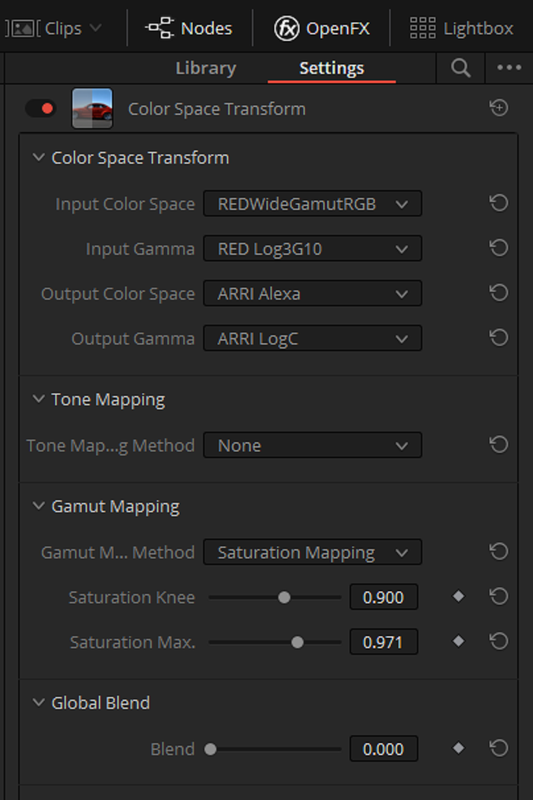Screen dimensions: 533x800
Task: Collapse the Tone Mapping section
Action: pyautogui.click(x=39, y=398)
